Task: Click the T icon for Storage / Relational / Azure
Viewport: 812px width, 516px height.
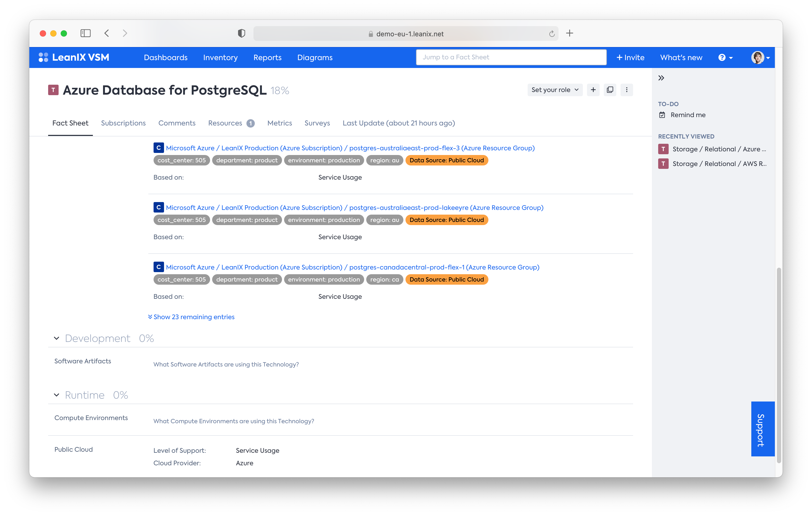Action: click(663, 149)
